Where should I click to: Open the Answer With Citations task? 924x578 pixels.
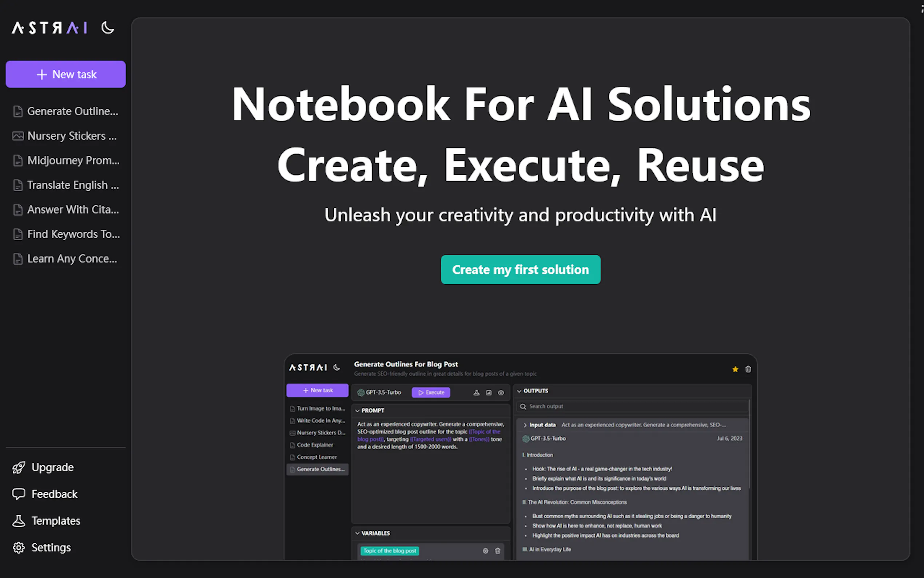pyautogui.click(x=73, y=210)
